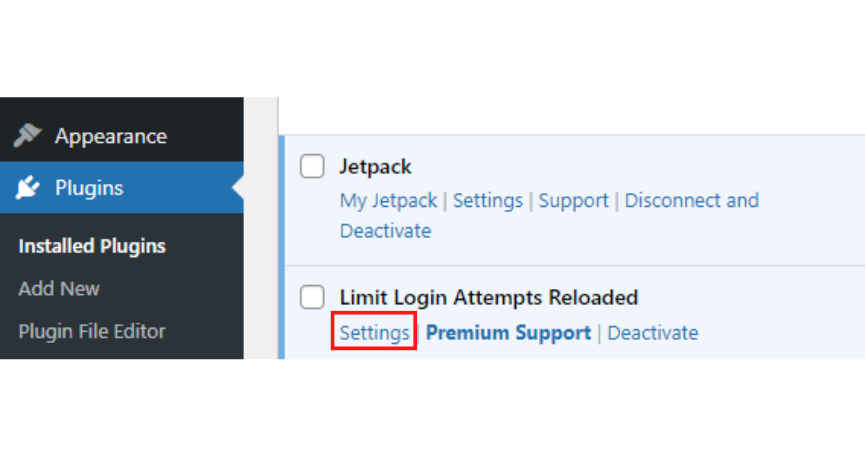Click the Plugins plug icon
865x456 pixels.
(27, 187)
